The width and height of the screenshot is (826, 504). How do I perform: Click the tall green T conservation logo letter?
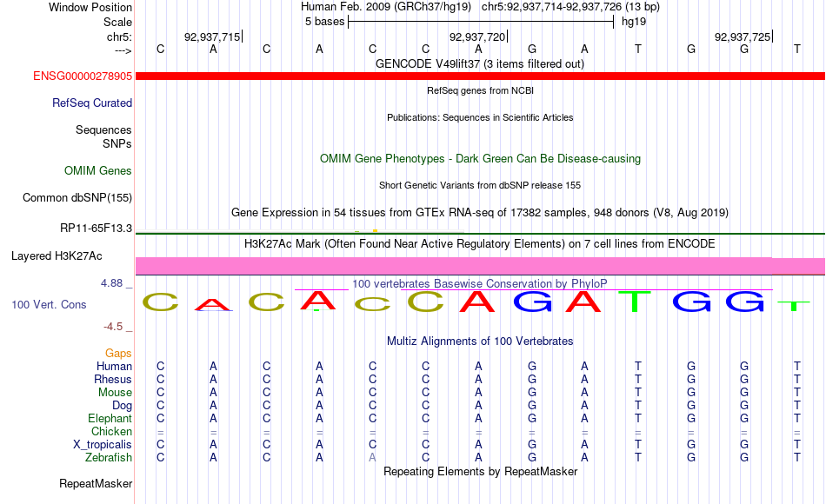[635, 302]
